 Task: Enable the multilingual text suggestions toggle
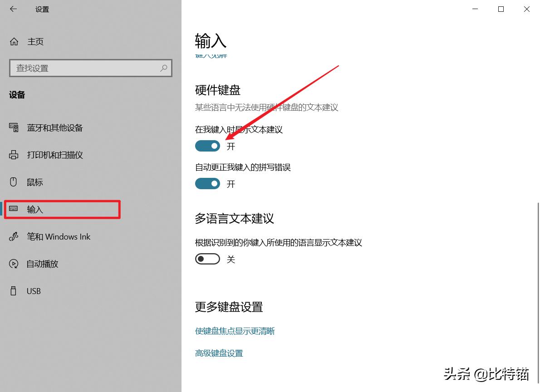pos(207,259)
